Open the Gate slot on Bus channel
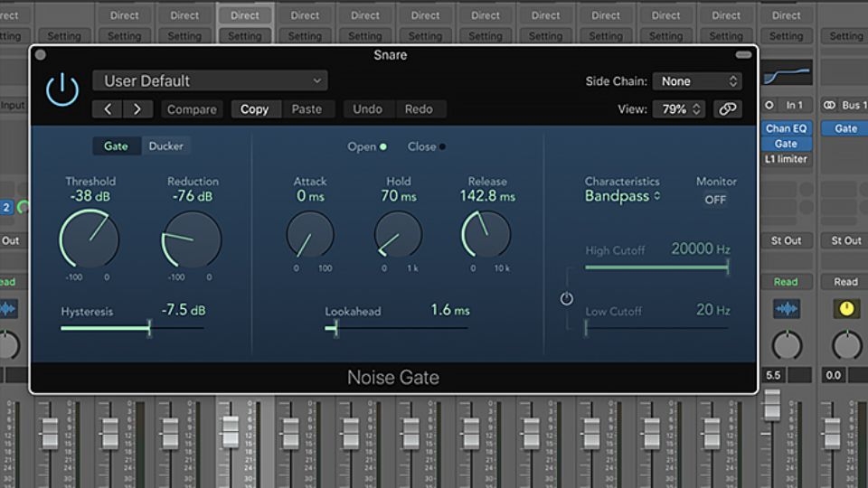Viewport: 868px width, 488px height. (845, 128)
